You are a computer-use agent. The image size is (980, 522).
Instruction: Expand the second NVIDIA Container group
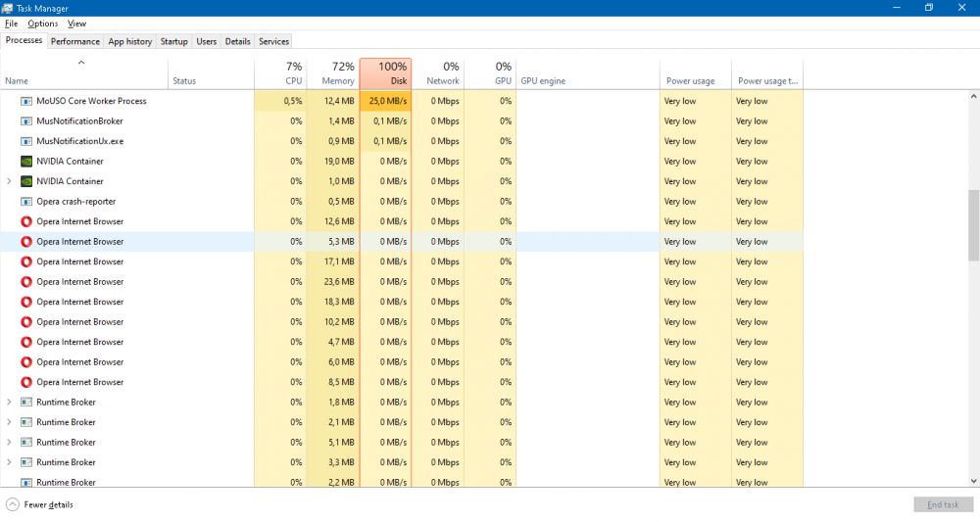click(x=9, y=181)
